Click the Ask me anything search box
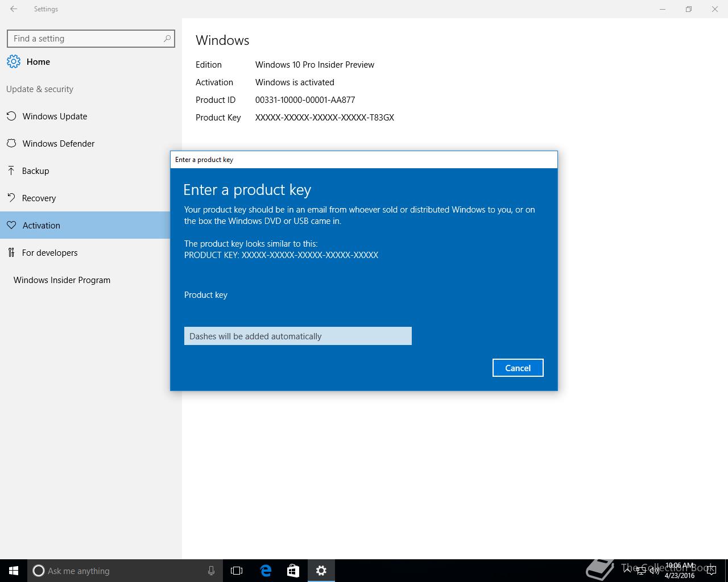This screenshot has height=582, width=728. point(124,571)
